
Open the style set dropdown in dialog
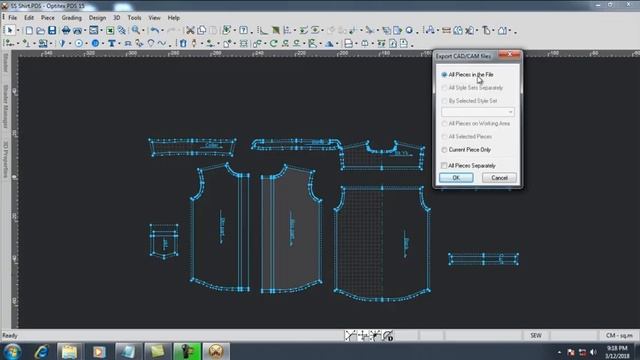pos(478,112)
